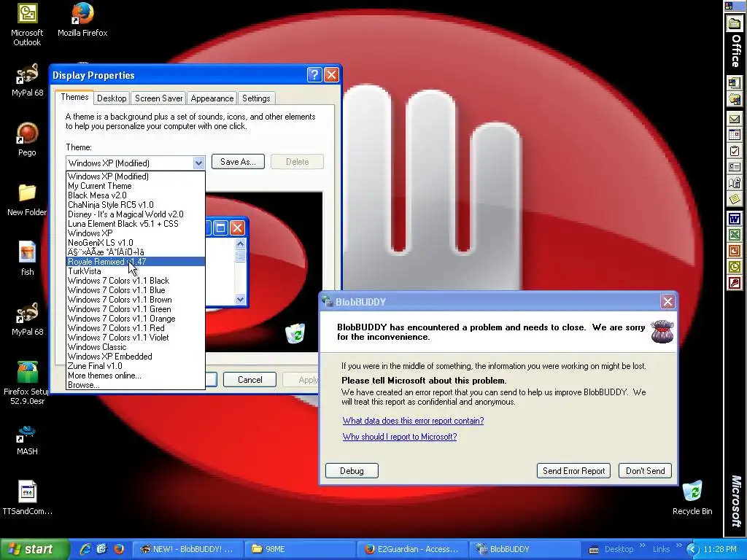Click Firefox quick launch icon in taskbar
Screen dimensions: 747x560
(119, 549)
